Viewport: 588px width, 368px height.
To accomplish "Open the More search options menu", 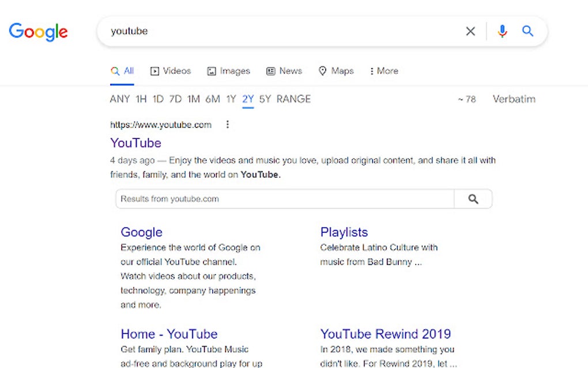I will pyautogui.click(x=383, y=70).
